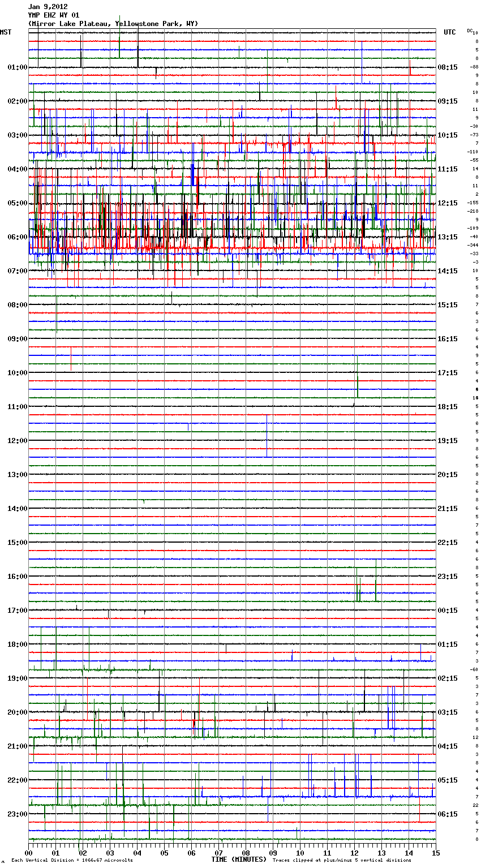
Task: Click the '12:15' UTC time label
Action: click(x=448, y=203)
